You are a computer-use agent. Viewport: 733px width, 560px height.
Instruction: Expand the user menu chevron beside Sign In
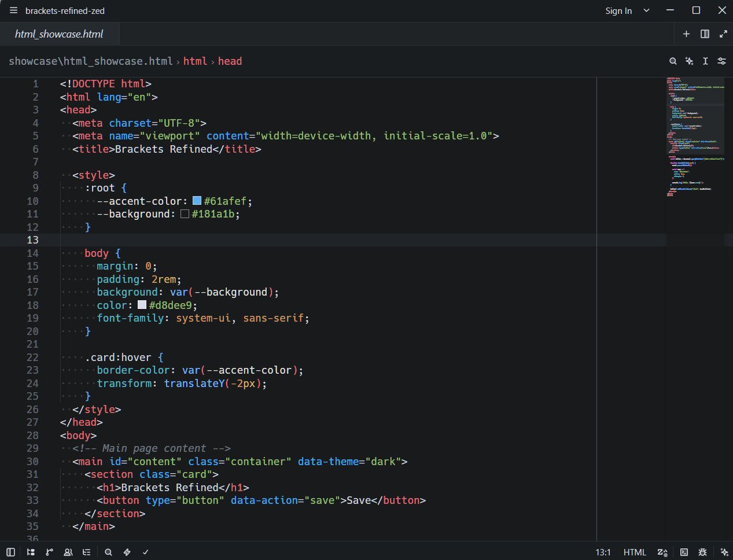tap(646, 10)
